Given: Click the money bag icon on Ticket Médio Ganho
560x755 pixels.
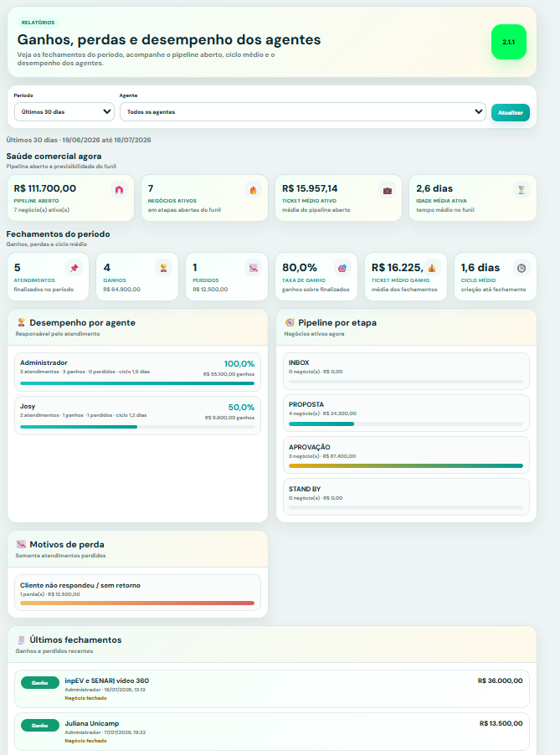Looking at the screenshot, I should [432, 268].
